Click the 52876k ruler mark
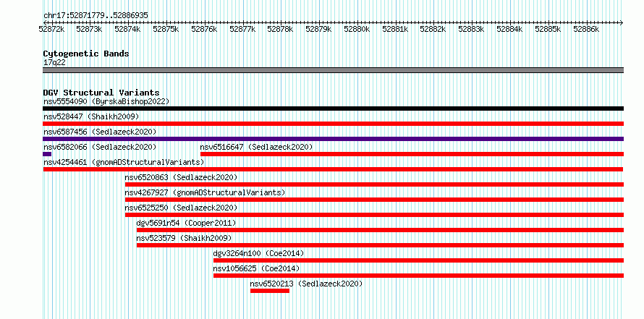This screenshot has width=644, height=319. pyautogui.click(x=204, y=29)
